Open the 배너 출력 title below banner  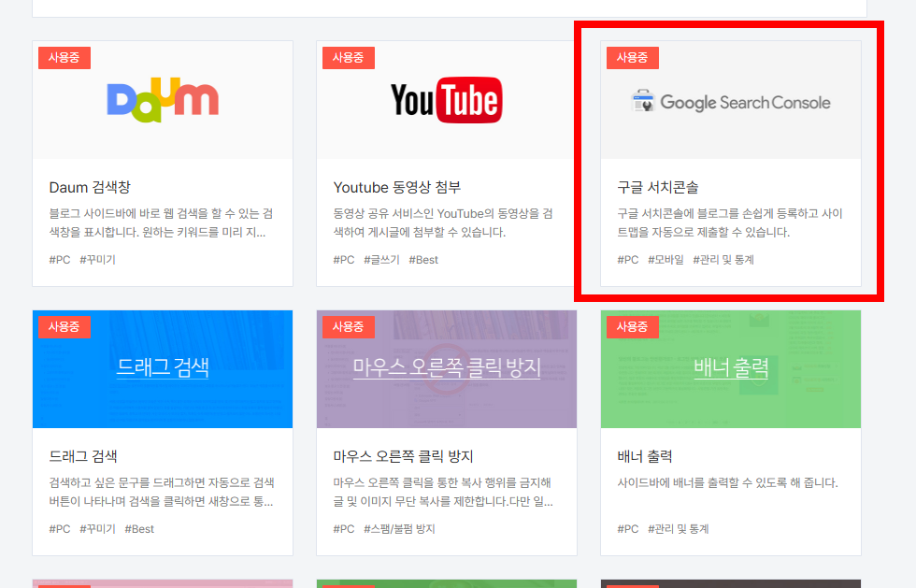[645, 456]
